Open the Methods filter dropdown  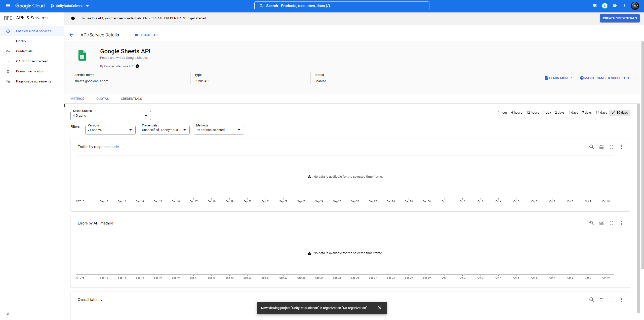click(219, 130)
